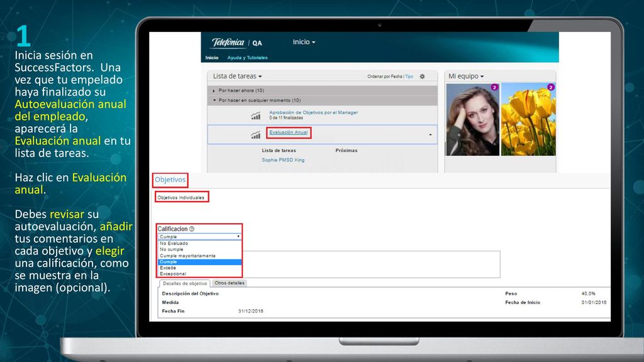Open the yellow tulips team member photo

(528, 119)
